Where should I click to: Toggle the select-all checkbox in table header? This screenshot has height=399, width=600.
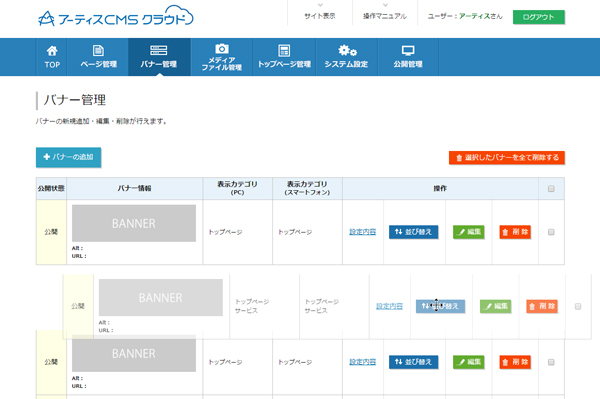click(x=551, y=189)
